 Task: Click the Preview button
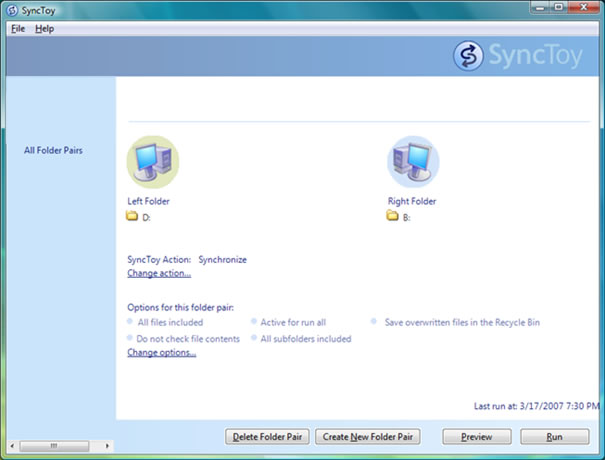(477, 437)
